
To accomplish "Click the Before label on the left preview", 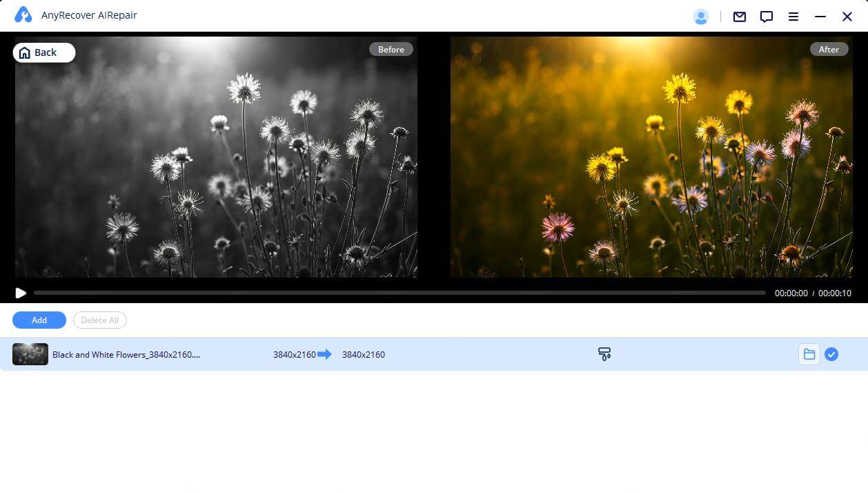I will pos(391,49).
